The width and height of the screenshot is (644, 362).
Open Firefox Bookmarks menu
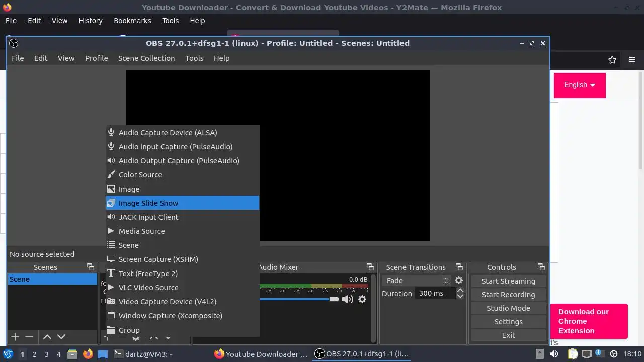(132, 21)
